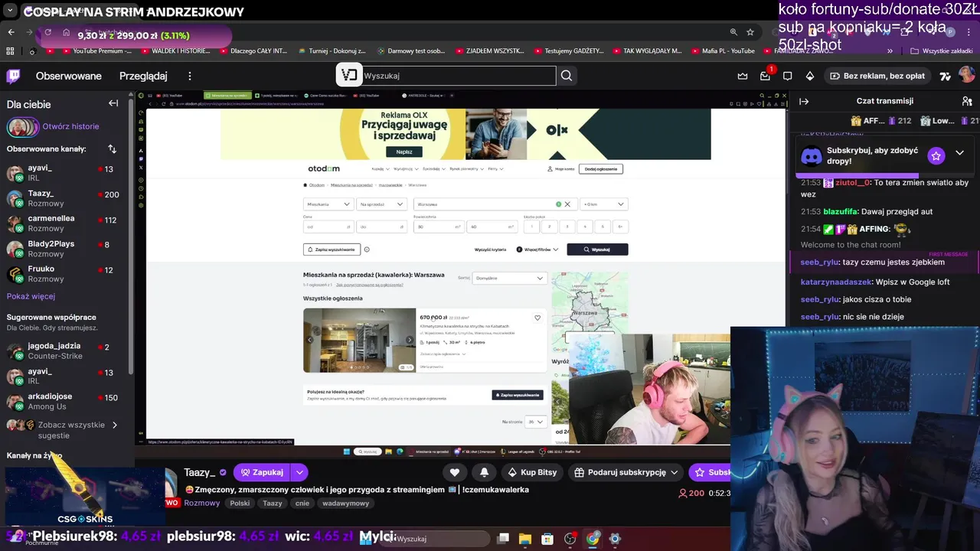Open the profile avatar menu

966,74
